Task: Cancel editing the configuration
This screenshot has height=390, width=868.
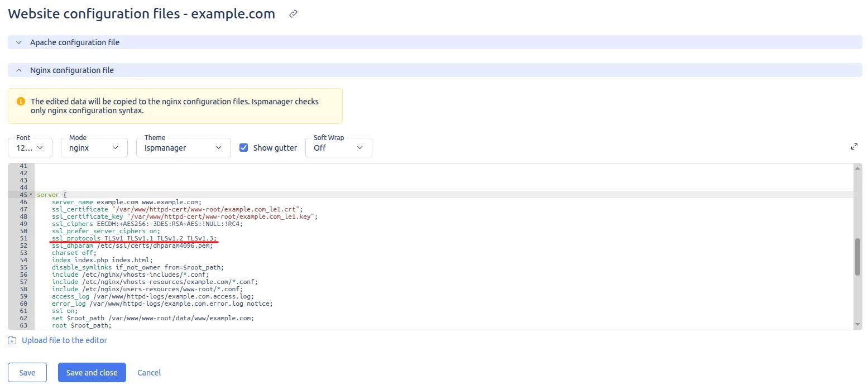Action: 149,373
